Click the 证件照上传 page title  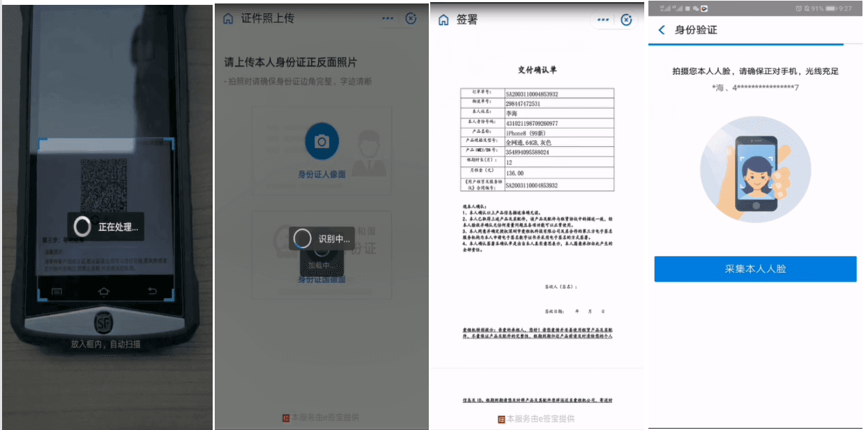[267, 19]
